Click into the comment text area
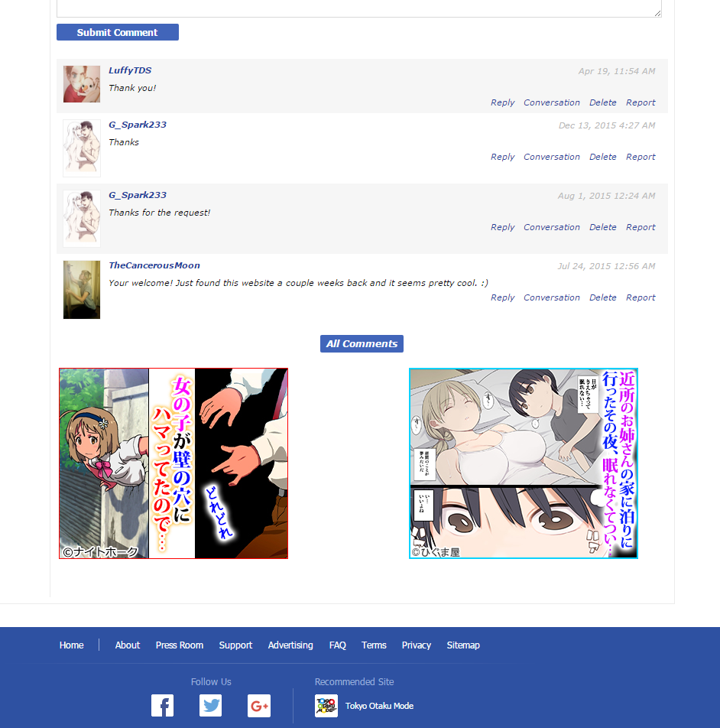Image resolution: width=720 pixels, height=728 pixels. pyautogui.click(x=359, y=8)
